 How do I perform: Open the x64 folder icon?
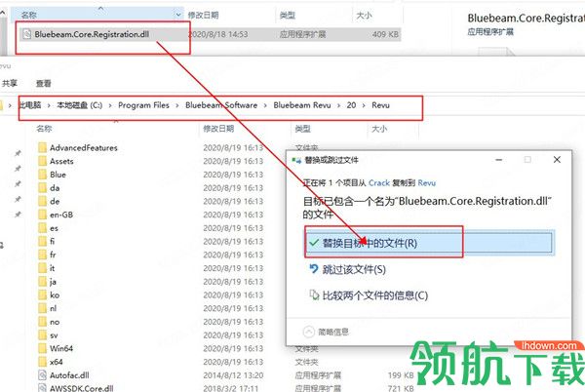[x=43, y=362]
